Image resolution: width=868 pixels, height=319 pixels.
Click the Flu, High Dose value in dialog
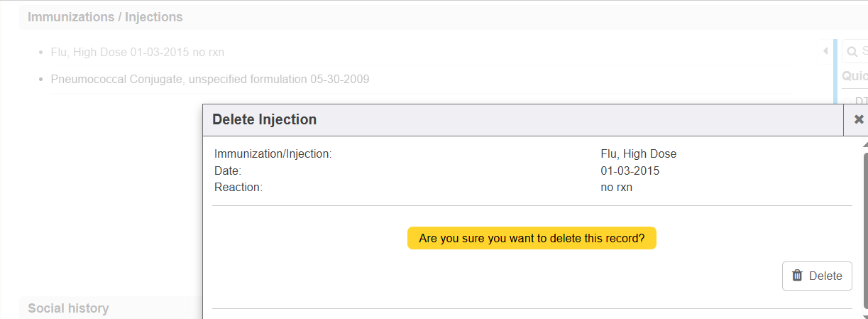pos(638,153)
